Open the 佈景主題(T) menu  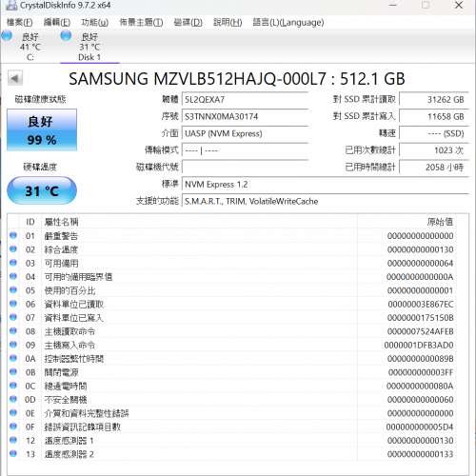(141, 22)
